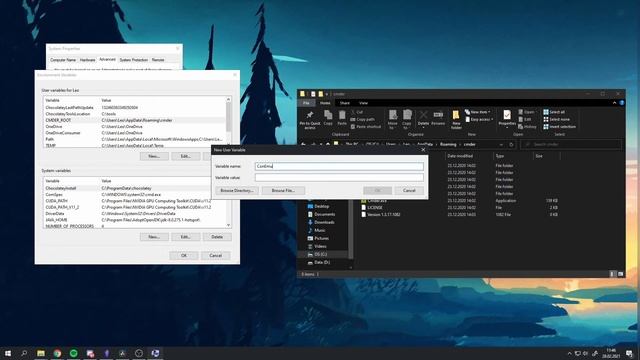The image size is (640, 360).
Task: Open Spotify from the taskbar
Action: click(x=73, y=353)
